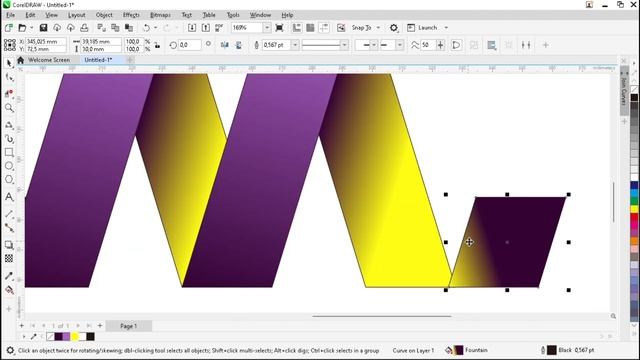Select the Shape edit tool

click(x=9, y=78)
